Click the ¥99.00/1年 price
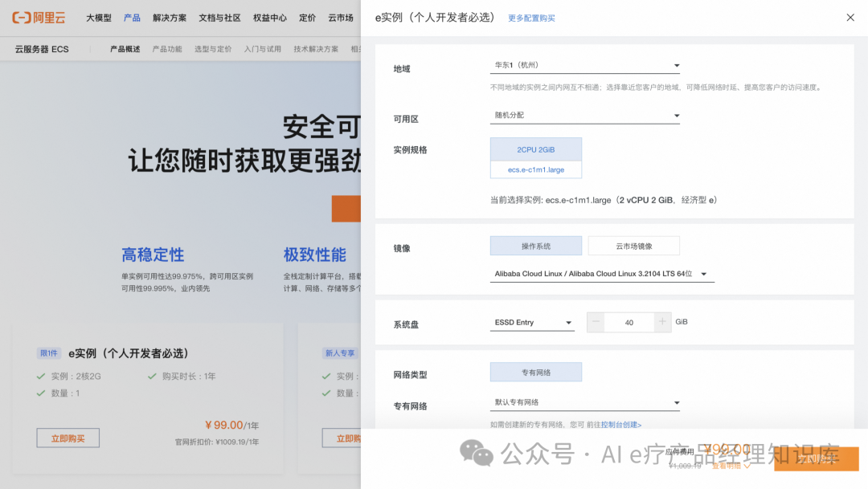Image resolution: width=868 pixels, height=489 pixels. coord(231,425)
